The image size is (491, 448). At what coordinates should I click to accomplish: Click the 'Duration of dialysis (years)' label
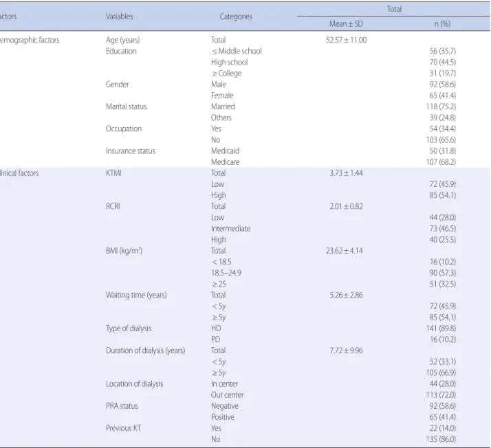[145, 350]
